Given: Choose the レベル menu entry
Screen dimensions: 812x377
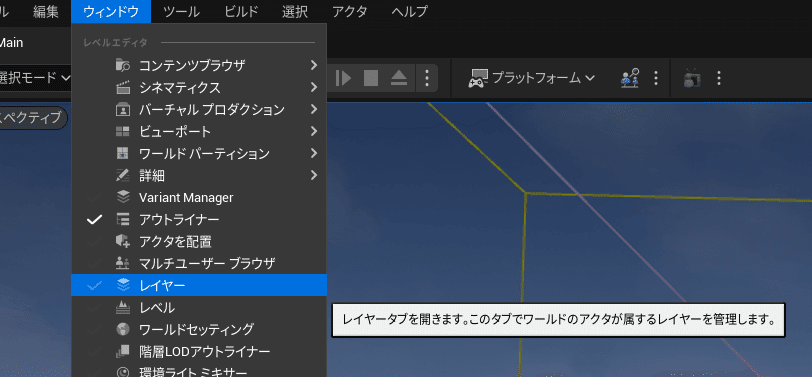Looking at the screenshot, I should click(x=199, y=307).
